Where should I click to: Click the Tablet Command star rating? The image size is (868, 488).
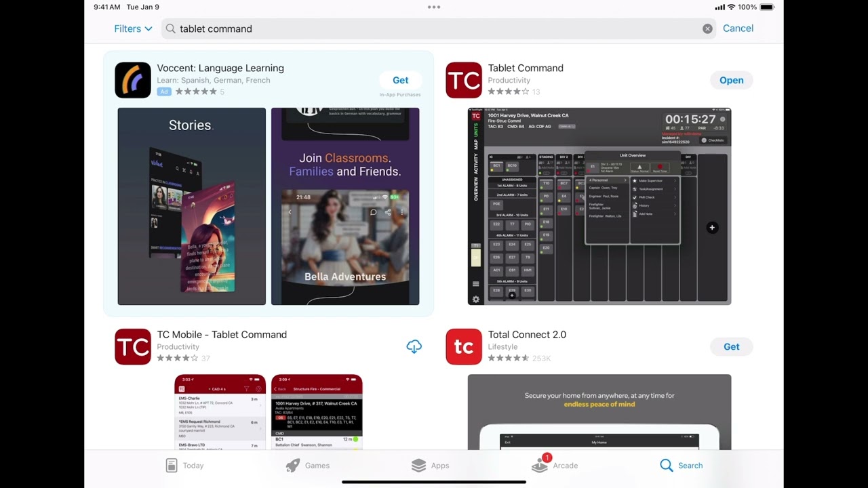[508, 91]
